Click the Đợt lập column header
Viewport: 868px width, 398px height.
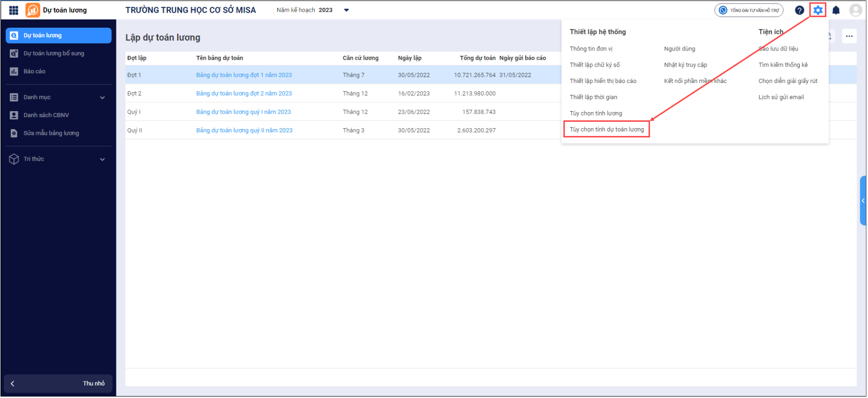[x=137, y=58]
